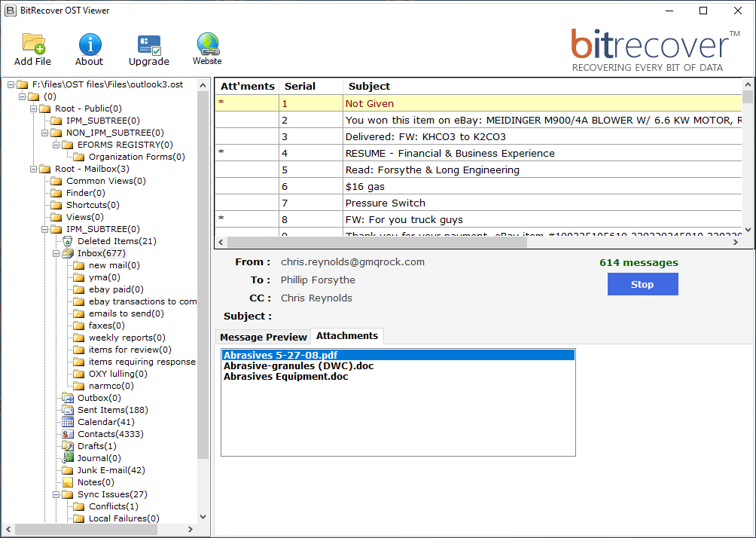Open the About info icon
This screenshot has height=538, width=756.
(90, 44)
